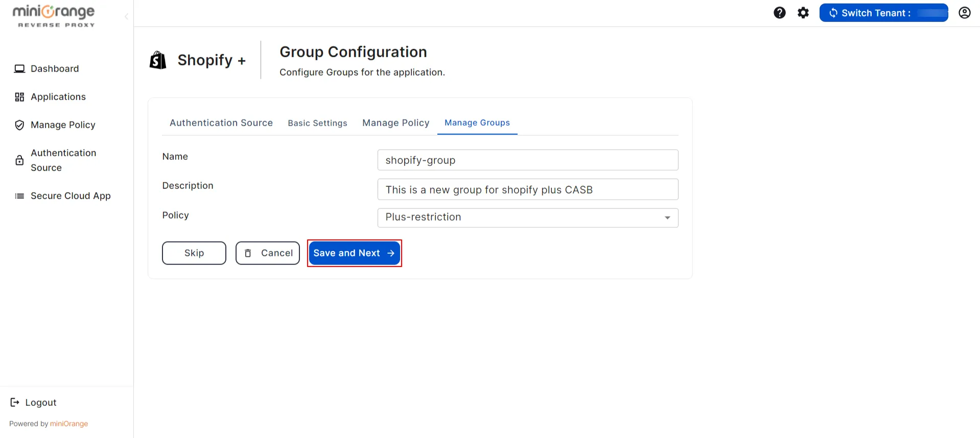This screenshot has width=980, height=438.
Task: Open the help question mark icon
Action: [780, 13]
